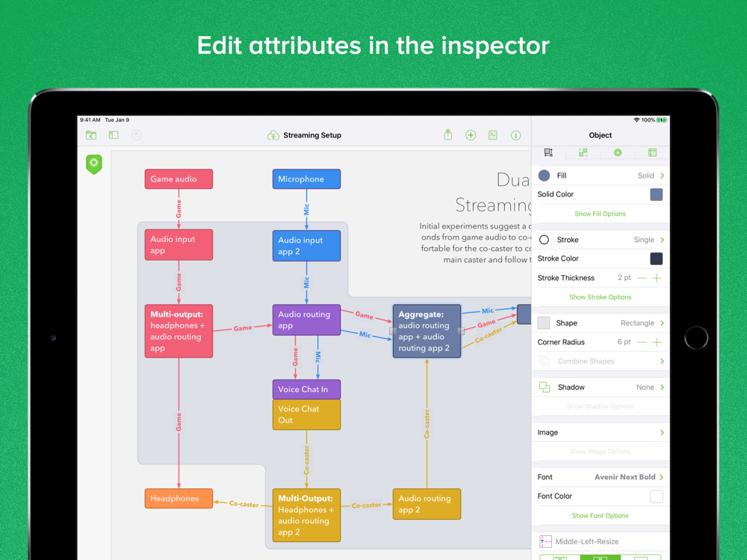
Task: Pick the Font Color swatch
Action: click(657, 497)
